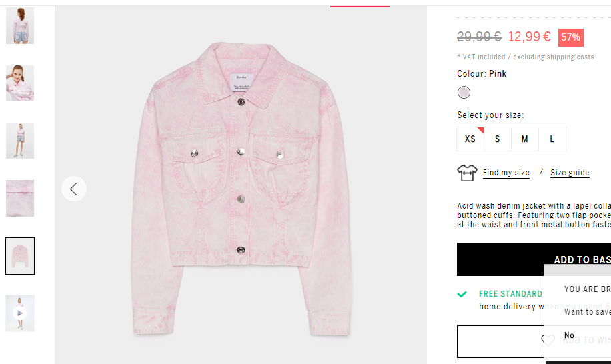The height and width of the screenshot is (364, 611).
Task: Click the heart wishlist icon
Action: pyautogui.click(x=548, y=340)
